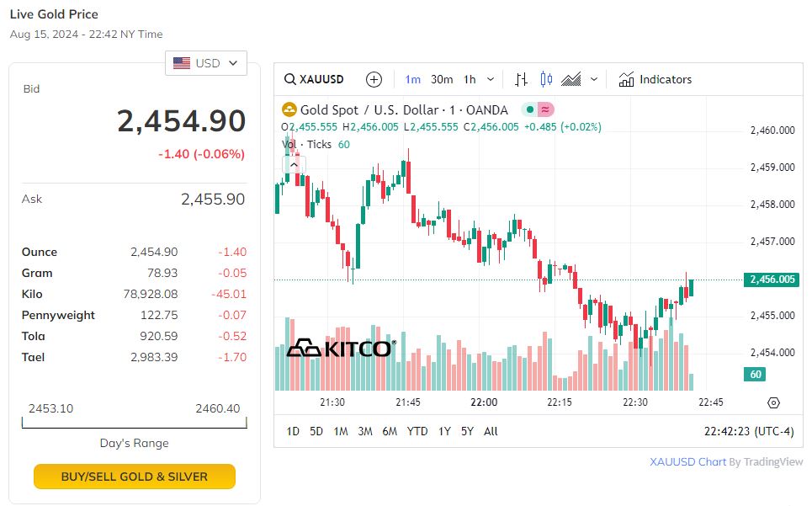Add a compare symbol with plus icon
This screenshot has width=812, height=506.
pyautogui.click(x=374, y=80)
